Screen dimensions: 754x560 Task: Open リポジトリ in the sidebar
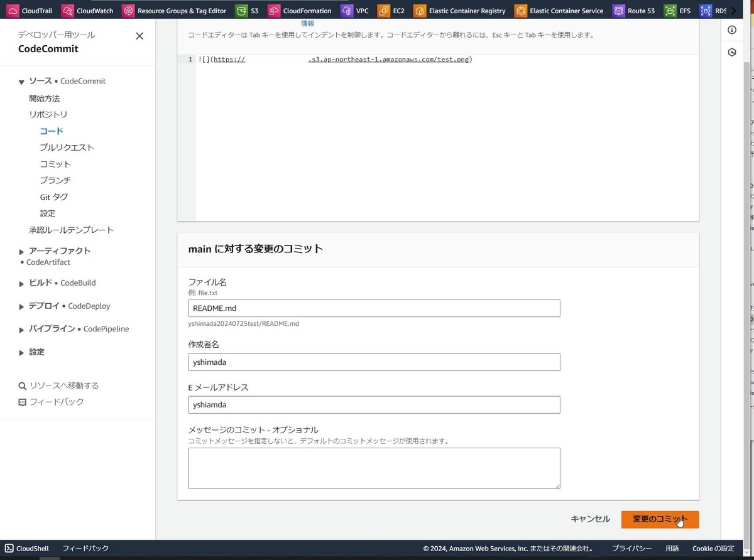pyautogui.click(x=48, y=114)
